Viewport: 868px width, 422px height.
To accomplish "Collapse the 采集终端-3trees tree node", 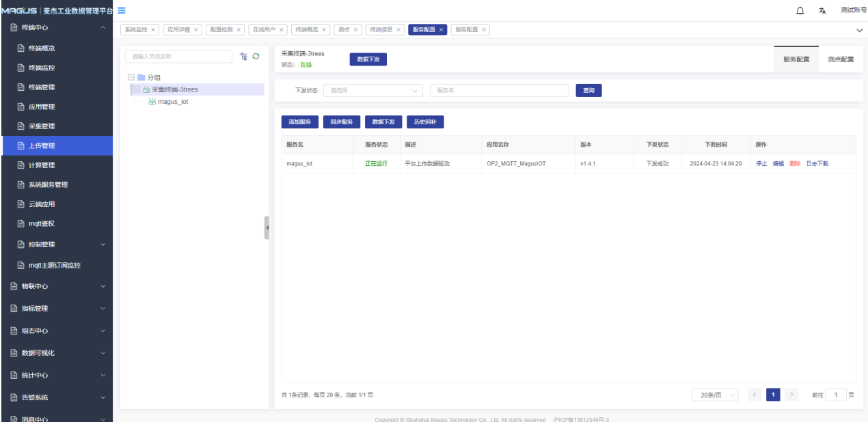I will [x=137, y=89].
